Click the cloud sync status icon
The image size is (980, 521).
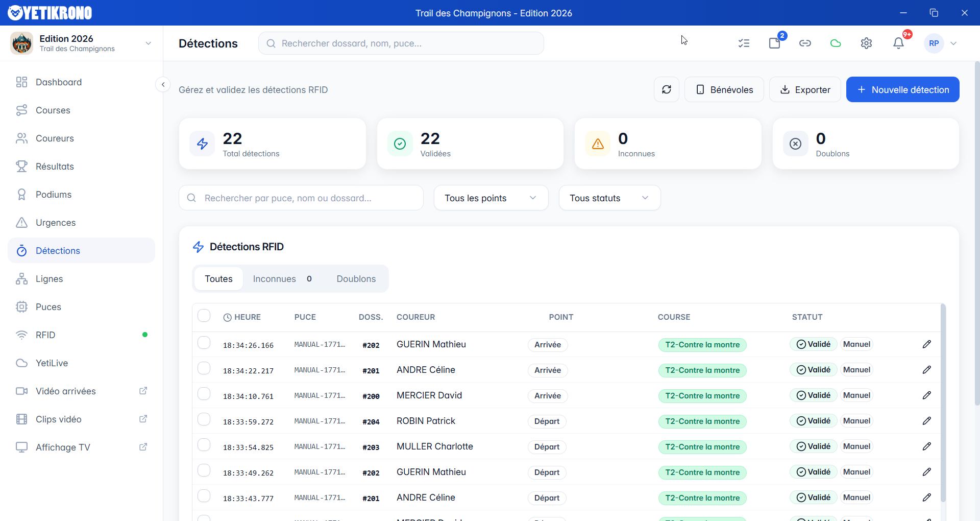(x=836, y=43)
